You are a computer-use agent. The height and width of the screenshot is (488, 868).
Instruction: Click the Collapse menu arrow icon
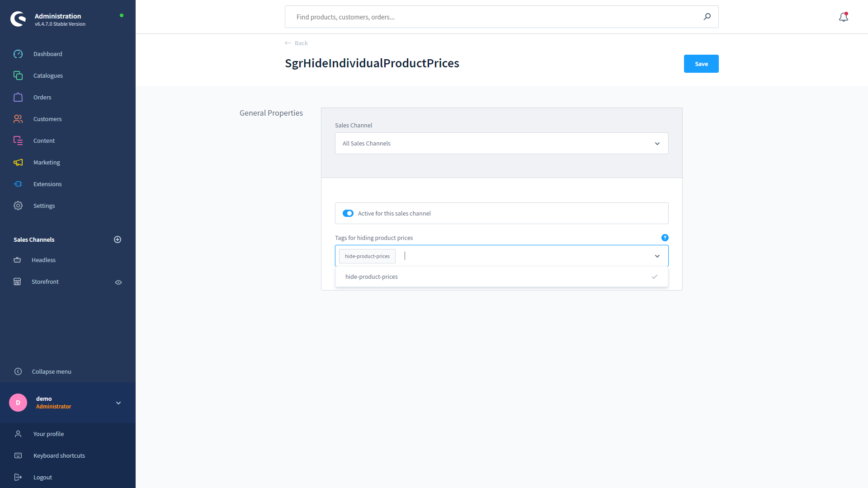click(18, 371)
